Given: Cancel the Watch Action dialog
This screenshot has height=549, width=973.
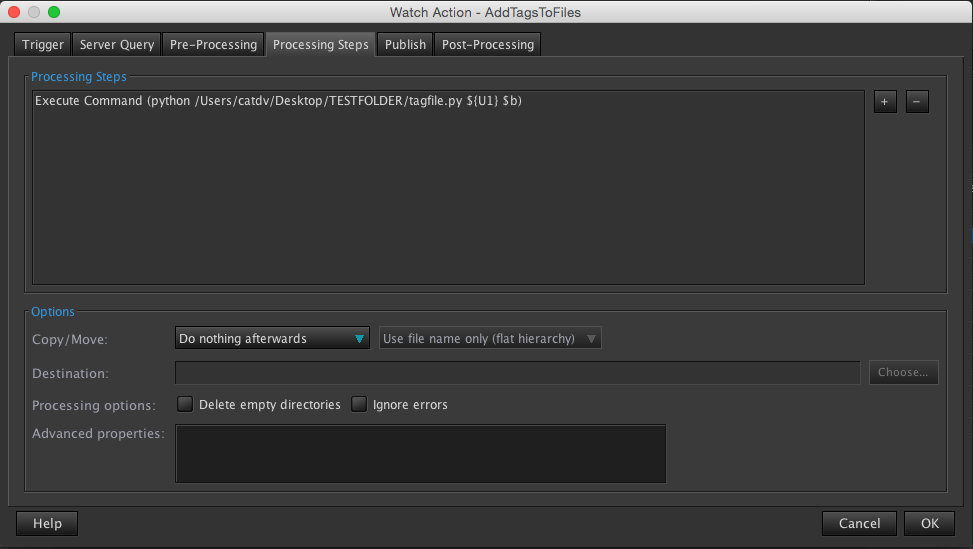Looking at the screenshot, I should coord(859,523).
